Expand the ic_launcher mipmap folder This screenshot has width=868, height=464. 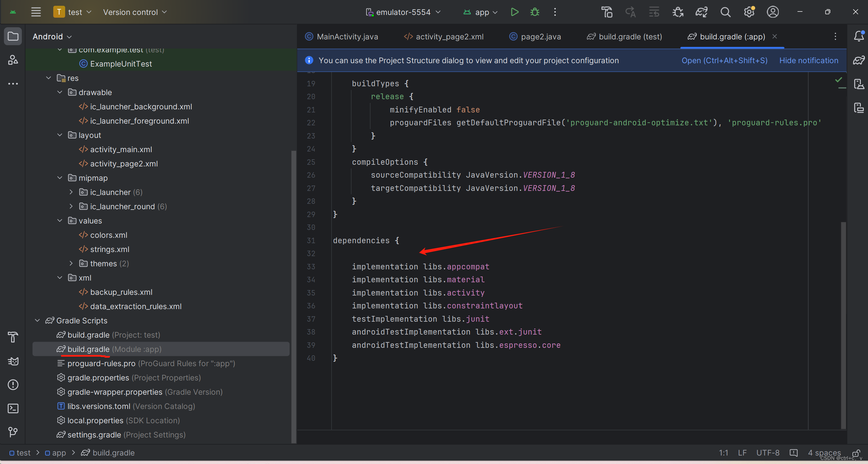[71, 192]
